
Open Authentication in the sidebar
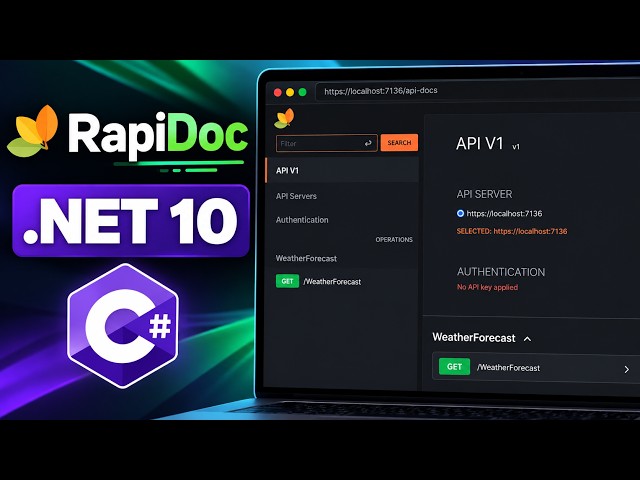click(x=302, y=220)
